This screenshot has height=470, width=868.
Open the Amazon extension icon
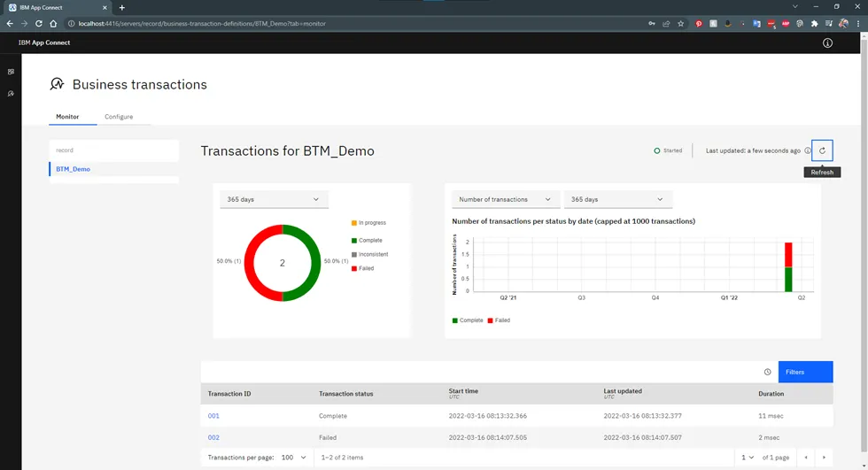(x=727, y=24)
